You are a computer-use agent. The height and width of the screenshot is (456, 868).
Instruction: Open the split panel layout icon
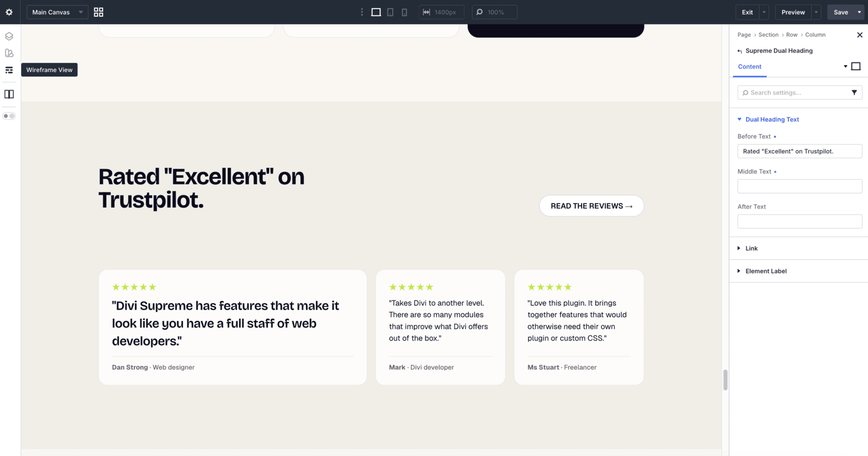(9, 94)
